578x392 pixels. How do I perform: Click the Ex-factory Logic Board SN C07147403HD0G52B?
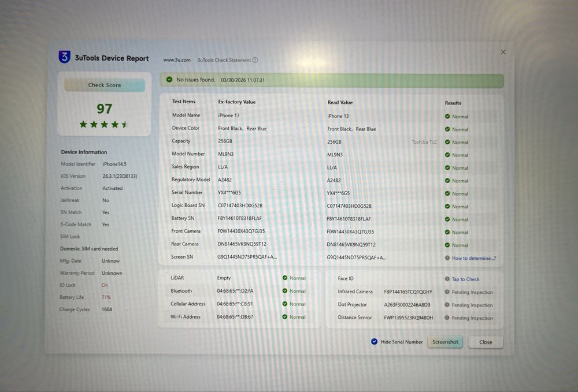tap(240, 206)
